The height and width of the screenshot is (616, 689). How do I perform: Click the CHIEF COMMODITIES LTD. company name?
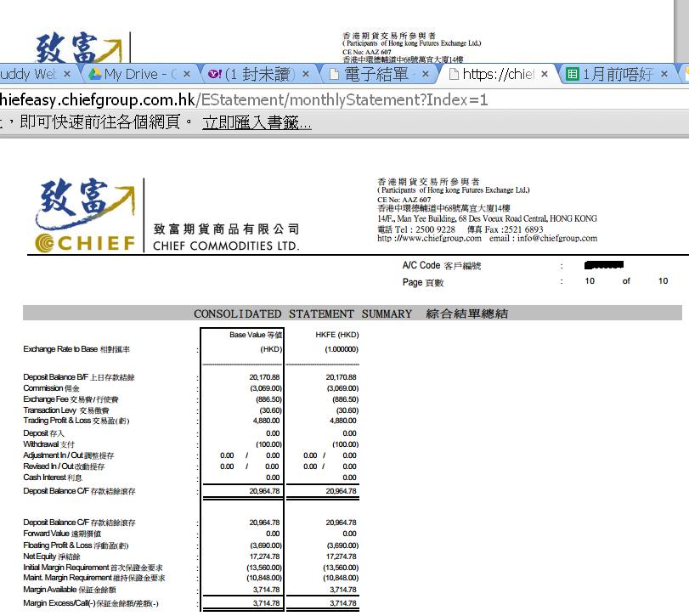click(226, 246)
